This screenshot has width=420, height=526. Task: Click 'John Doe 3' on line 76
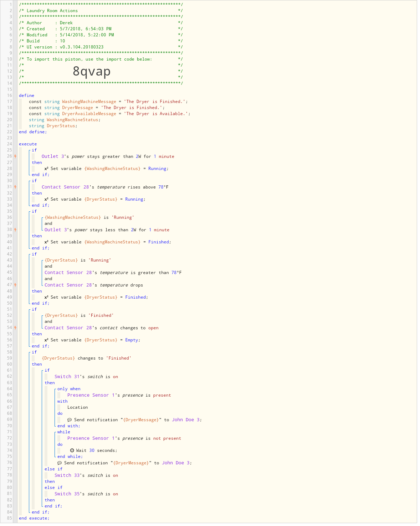click(176, 463)
